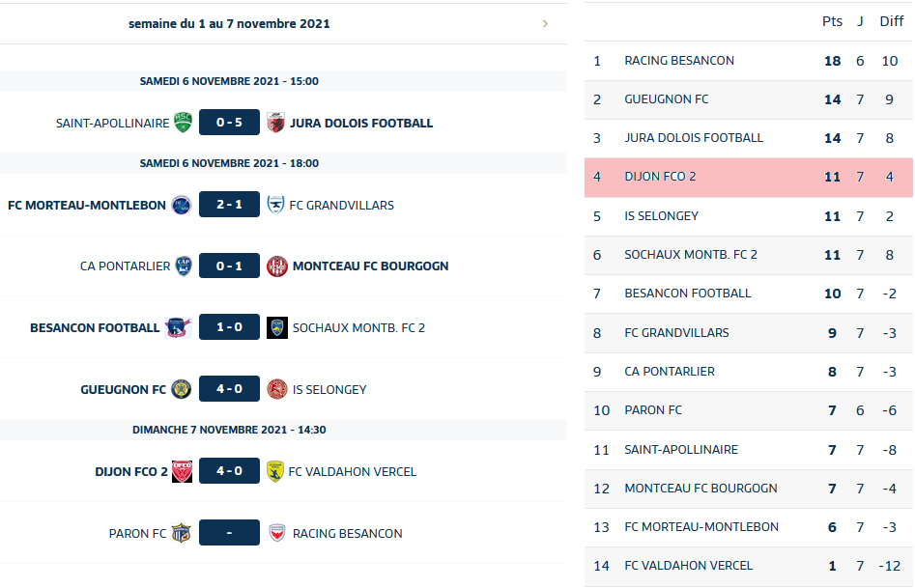
Task: Click the FC Morteau-Montlebon club logo
Action: [x=182, y=205]
